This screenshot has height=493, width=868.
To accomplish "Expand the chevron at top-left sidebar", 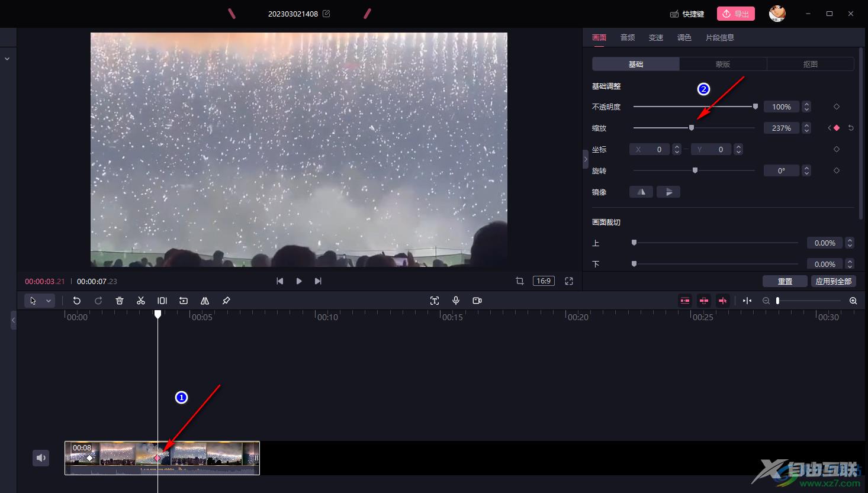I will [7, 59].
